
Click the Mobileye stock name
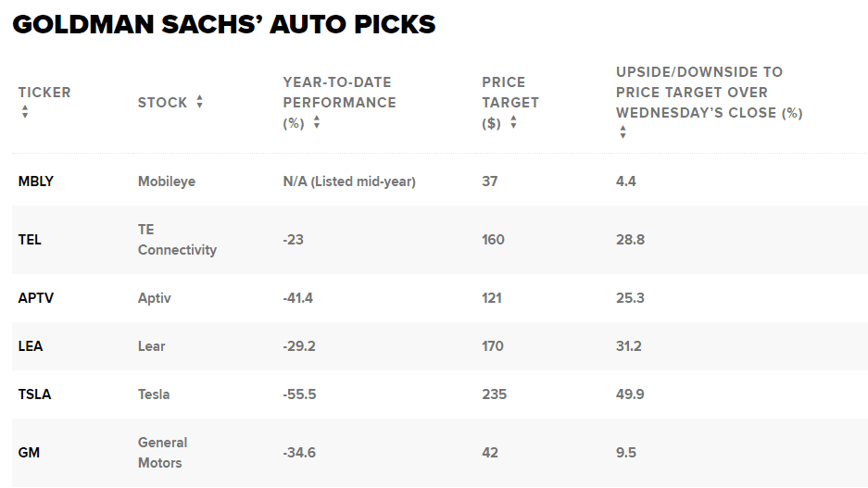(x=167, y=181)
